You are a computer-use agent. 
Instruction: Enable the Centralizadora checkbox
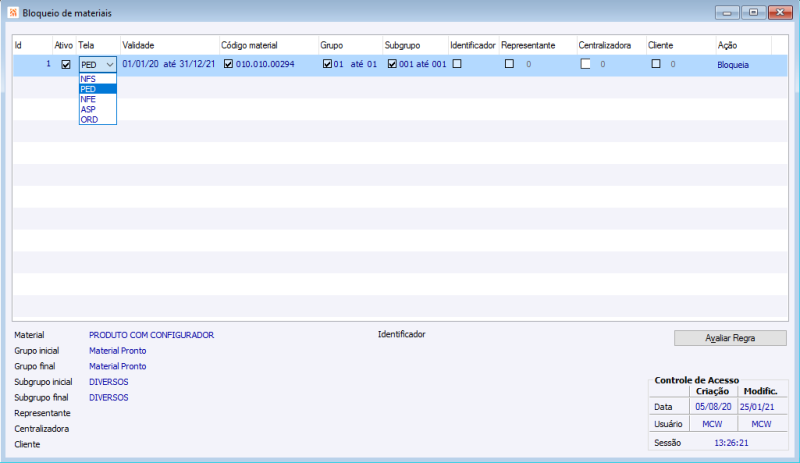(x=585, y=64)
